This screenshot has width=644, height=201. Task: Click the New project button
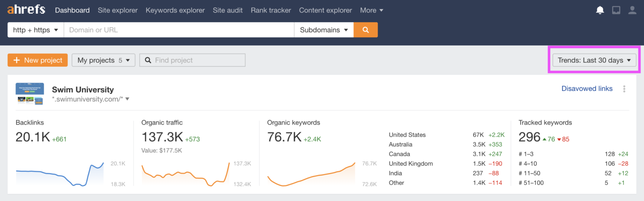(x=38, y=60)
